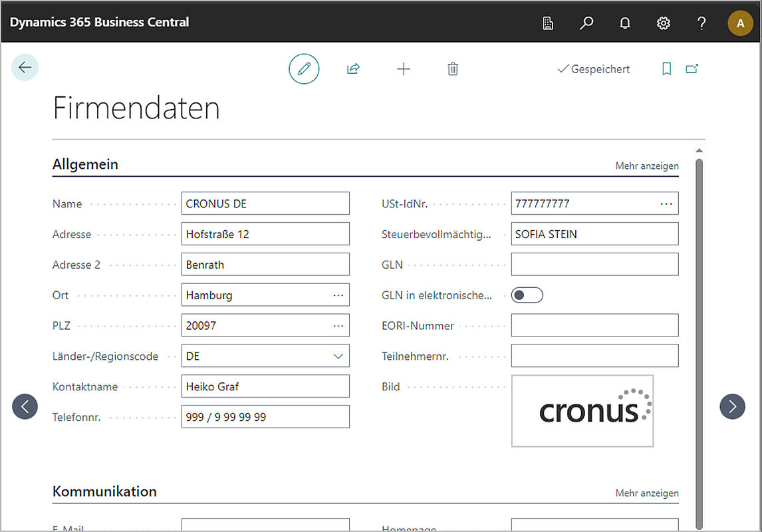Open the company switcher building icon
762x532 pixels.
(x=548, y=23)
